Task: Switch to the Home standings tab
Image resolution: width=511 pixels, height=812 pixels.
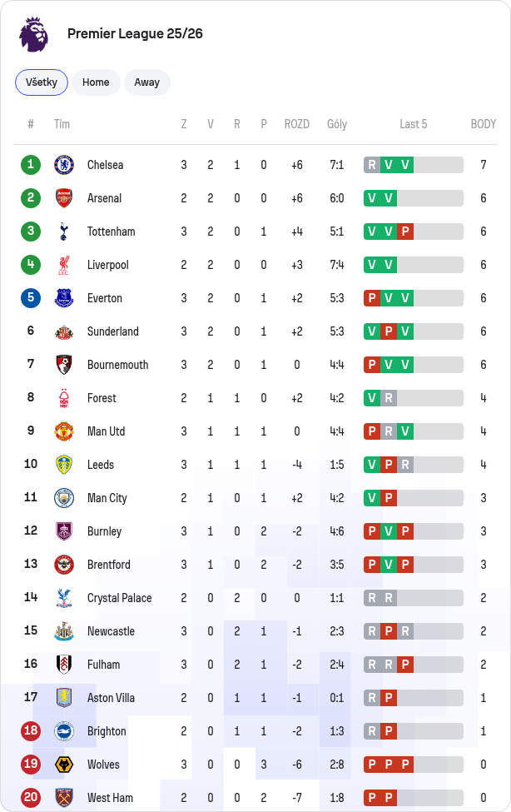Action: tap(96, 82)
